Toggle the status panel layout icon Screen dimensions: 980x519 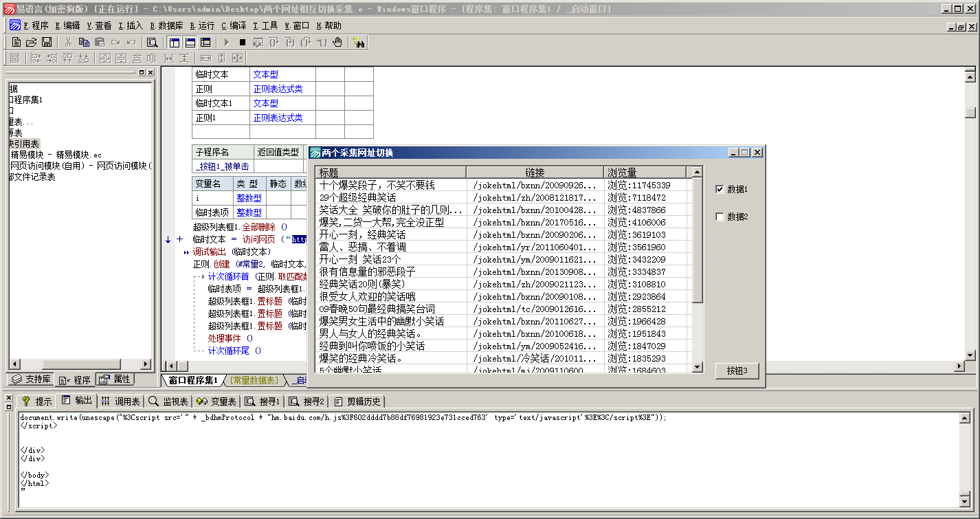(190, 42)
